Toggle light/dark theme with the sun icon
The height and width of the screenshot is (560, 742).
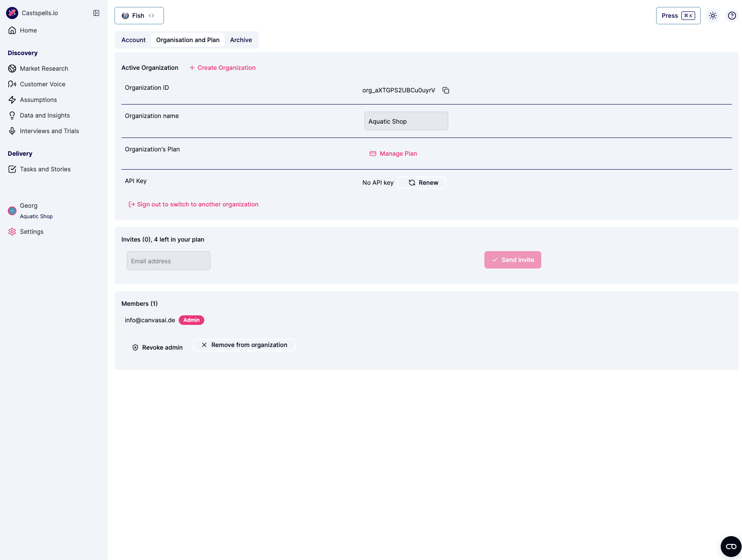(x=713, y=15)
